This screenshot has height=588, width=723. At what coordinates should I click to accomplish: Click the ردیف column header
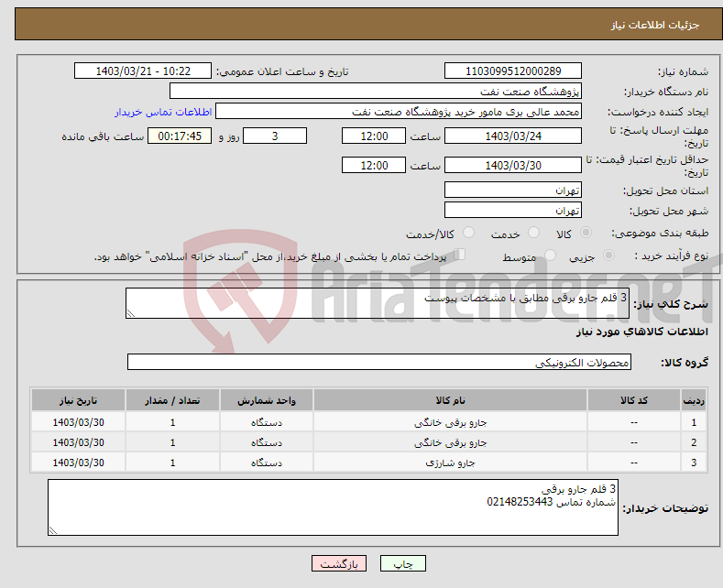point(694,400)
